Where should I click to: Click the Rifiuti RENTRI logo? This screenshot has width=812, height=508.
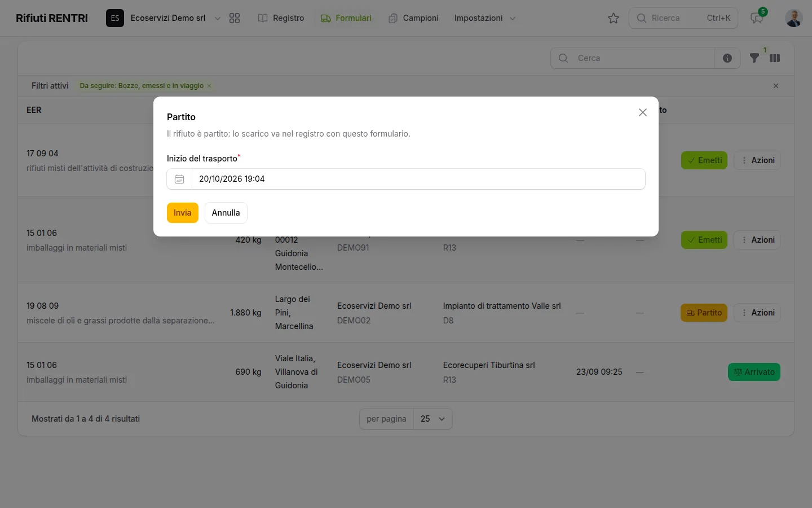tap(52, 18)
